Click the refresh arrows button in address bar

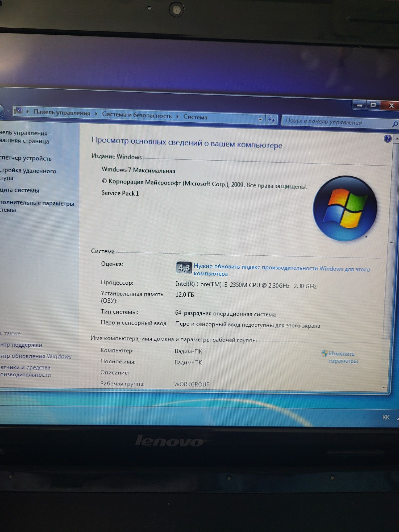tap(271, 120)
